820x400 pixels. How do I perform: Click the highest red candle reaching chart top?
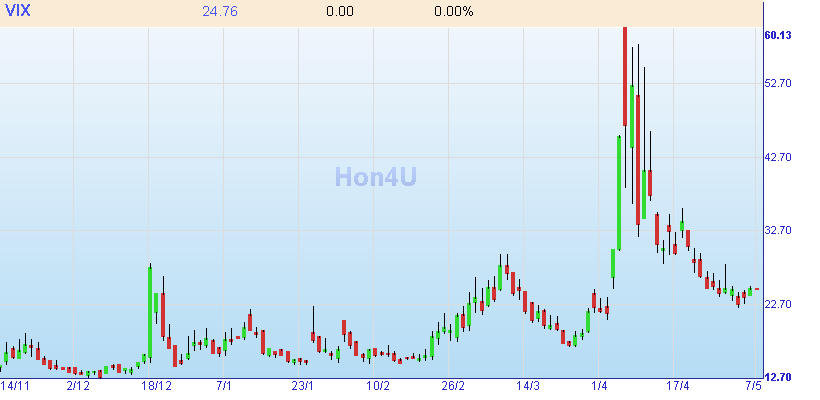[x=624, y=76]
